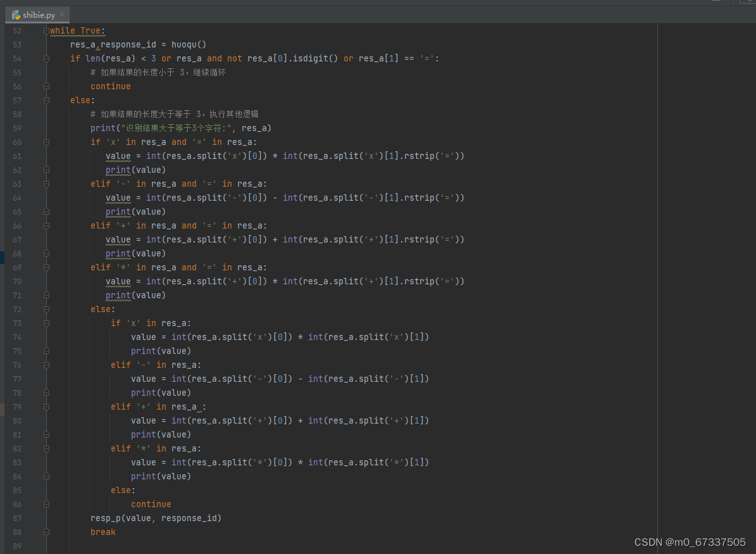Collapse the elif '+' branch at line 79
This screenshot has height=554, width=756.
45,406
